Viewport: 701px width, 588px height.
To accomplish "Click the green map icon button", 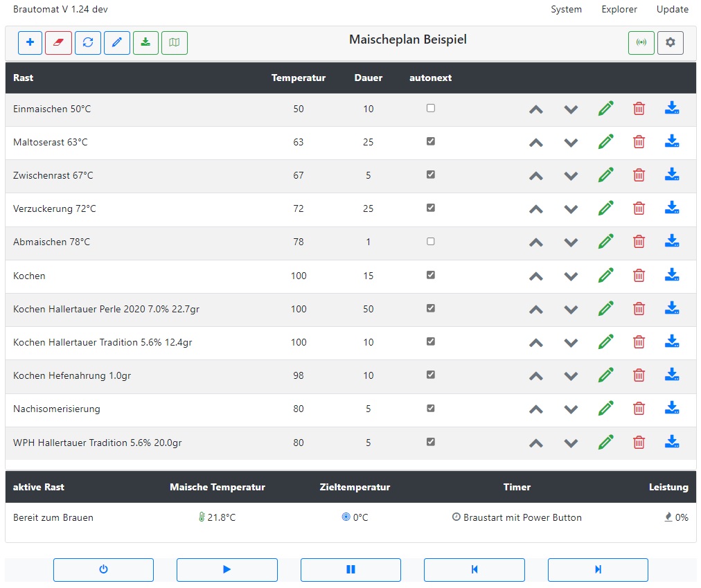I will tap(175, 43).
